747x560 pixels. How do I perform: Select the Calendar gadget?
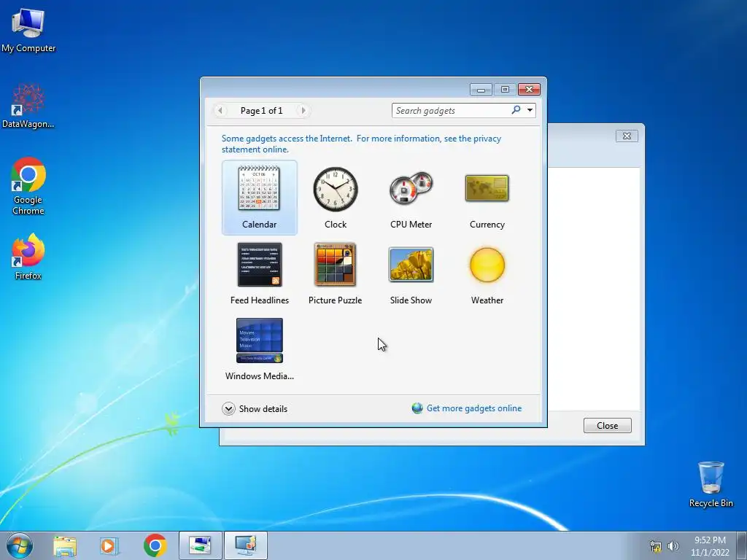259,198
